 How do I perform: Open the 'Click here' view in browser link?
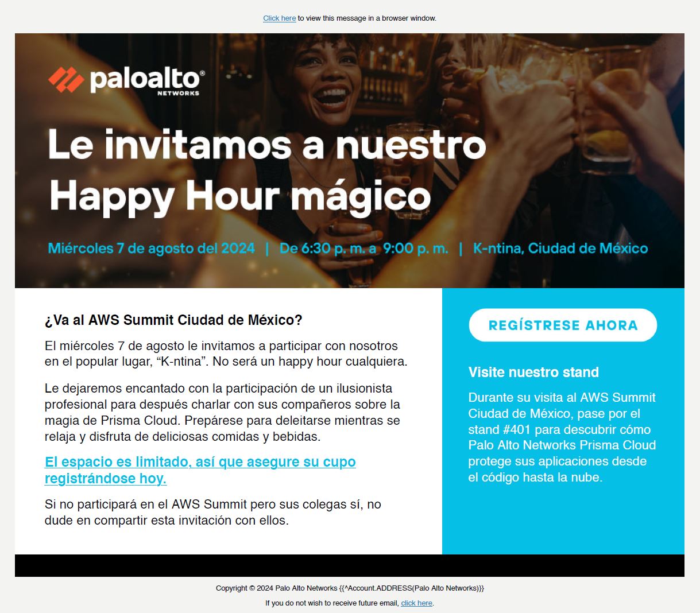click(279, 18)
